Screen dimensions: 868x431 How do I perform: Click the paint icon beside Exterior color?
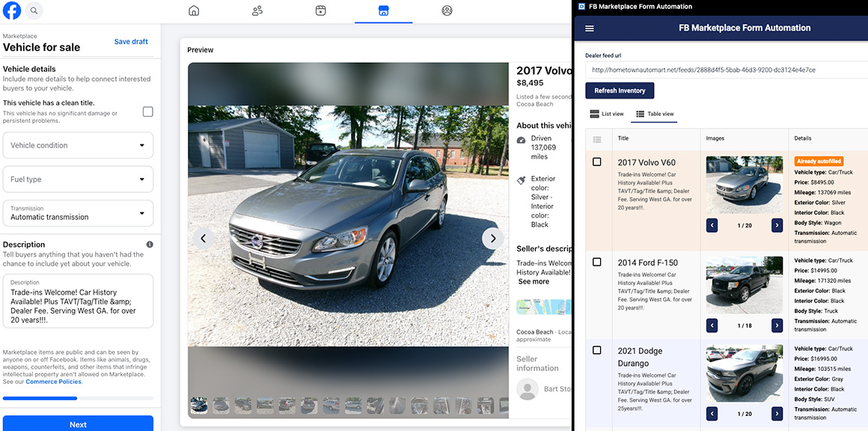521,180
